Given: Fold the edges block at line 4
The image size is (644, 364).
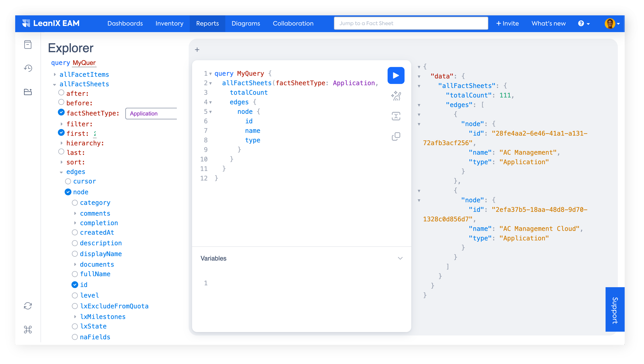Looking at the screenshot, I should (x=211, y=102).
